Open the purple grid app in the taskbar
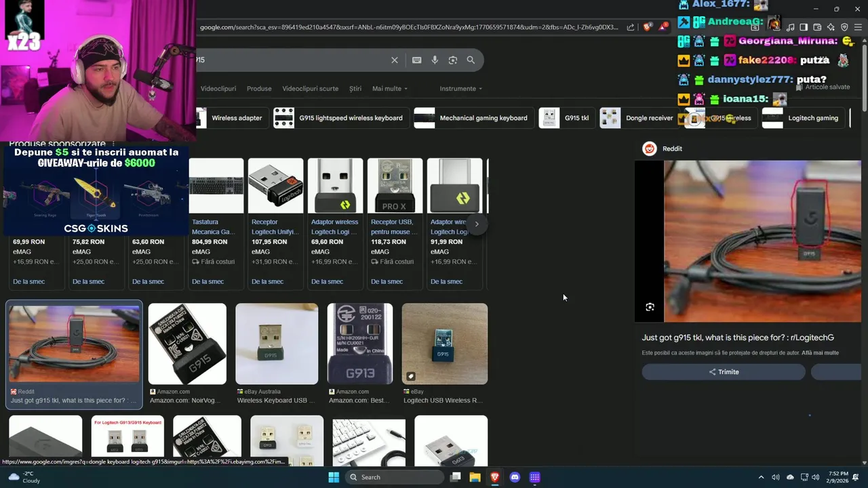This screenshot has height=488, width=868. [x=534, y=477]
